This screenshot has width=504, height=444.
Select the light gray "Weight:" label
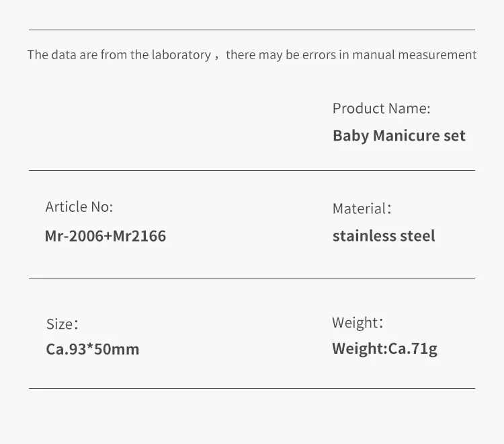[x=357, y=323]
